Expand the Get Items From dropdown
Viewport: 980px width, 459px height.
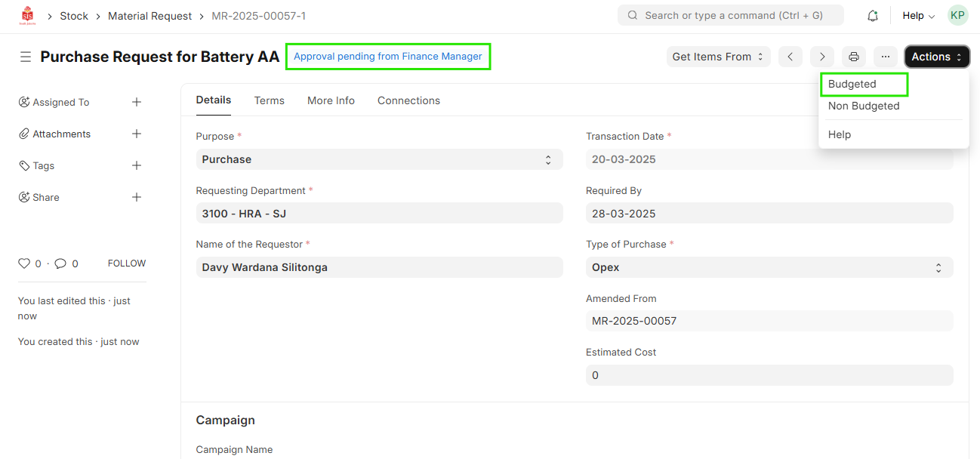[717, 57]
